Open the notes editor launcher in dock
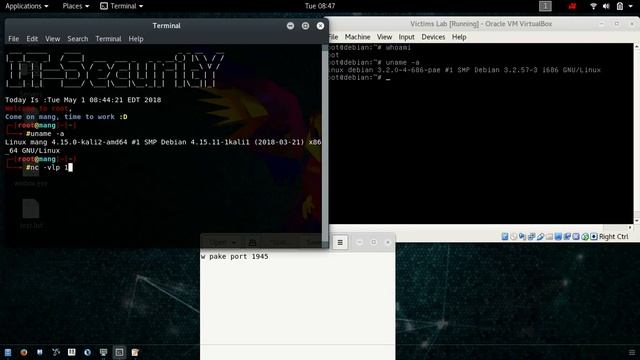This screenshot has height=360, width=640. point(135,352)
